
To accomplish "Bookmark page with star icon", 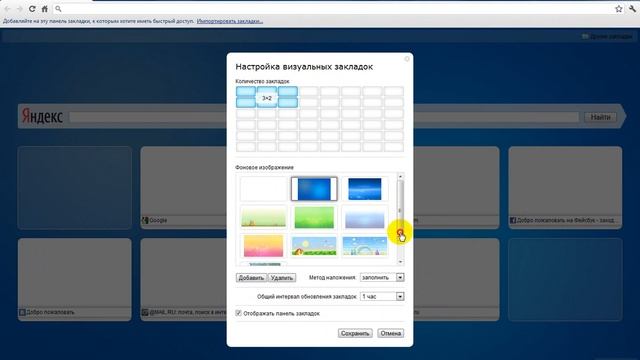I will point(619,9).
